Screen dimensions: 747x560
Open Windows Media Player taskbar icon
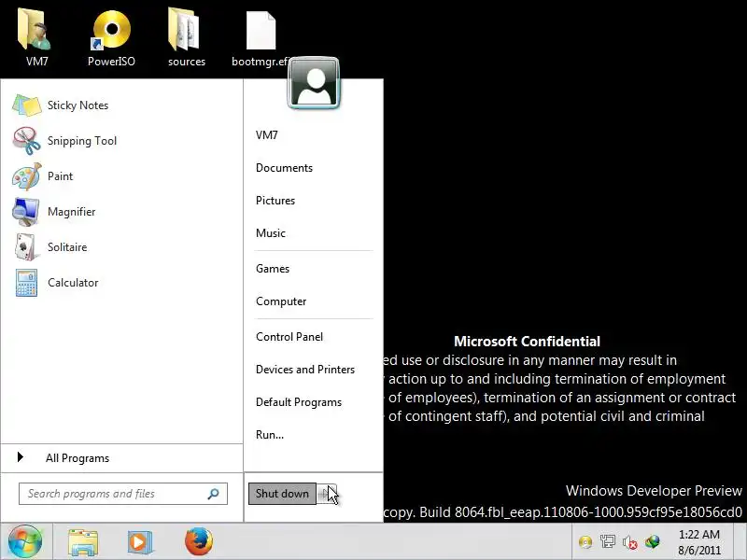pyautogui.click(x=139, y=542)
